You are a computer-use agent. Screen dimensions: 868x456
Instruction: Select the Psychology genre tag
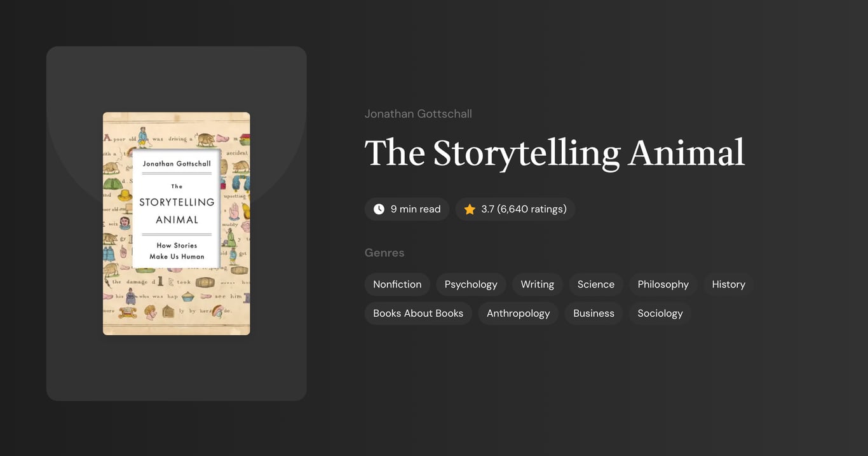coord(470,284)
